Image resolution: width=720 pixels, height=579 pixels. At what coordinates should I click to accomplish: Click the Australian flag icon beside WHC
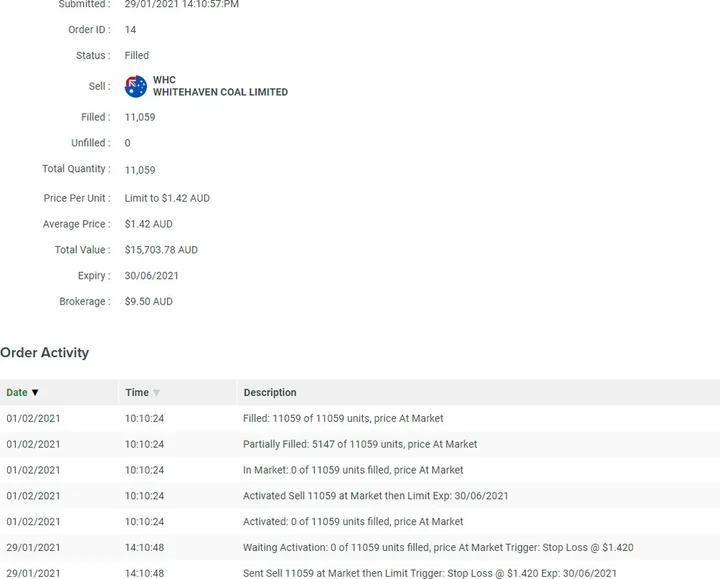tap(136, 86)
